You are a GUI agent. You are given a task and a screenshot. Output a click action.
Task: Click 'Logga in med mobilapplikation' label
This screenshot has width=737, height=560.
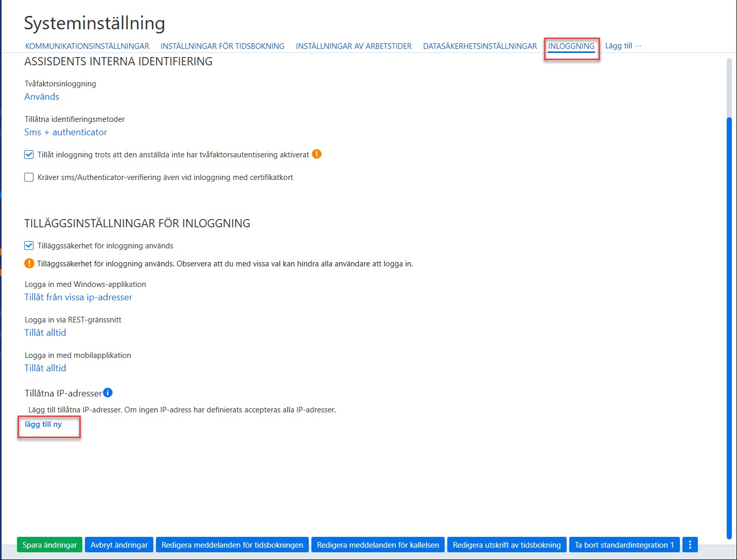pos(78,355)
